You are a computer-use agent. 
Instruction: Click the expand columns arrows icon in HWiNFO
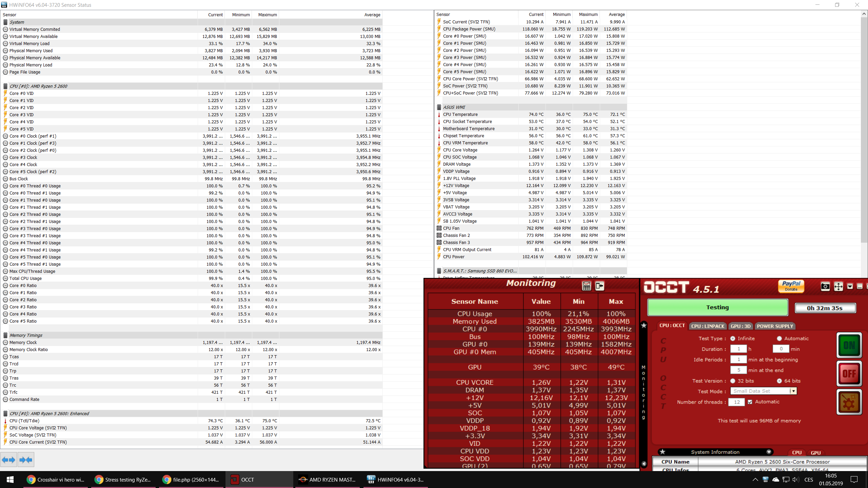[x=9, y=460]
